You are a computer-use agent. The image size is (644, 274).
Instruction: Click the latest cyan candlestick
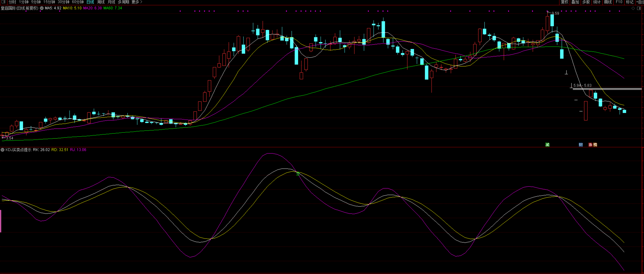click(624, 112)
